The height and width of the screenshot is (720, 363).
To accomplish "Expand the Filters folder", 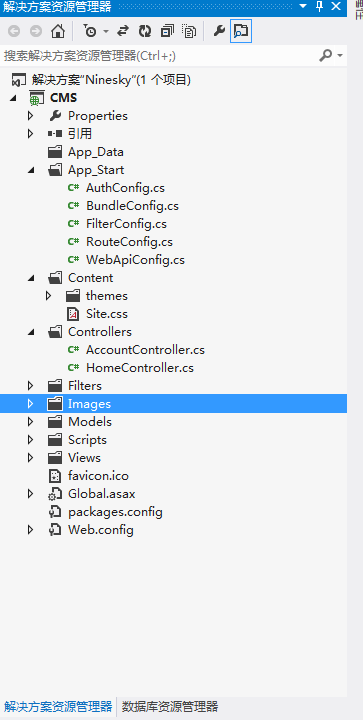I will (30, 386).
